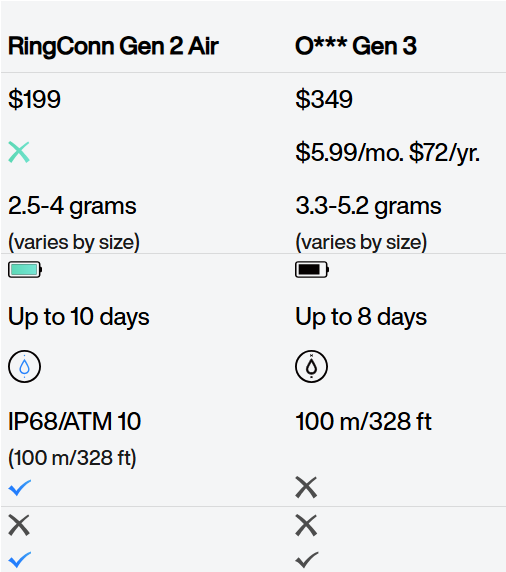Click the black water-drop icon for O*** Gen 3
The height and width of the screenshot is (572, 506).
point(311,366)
